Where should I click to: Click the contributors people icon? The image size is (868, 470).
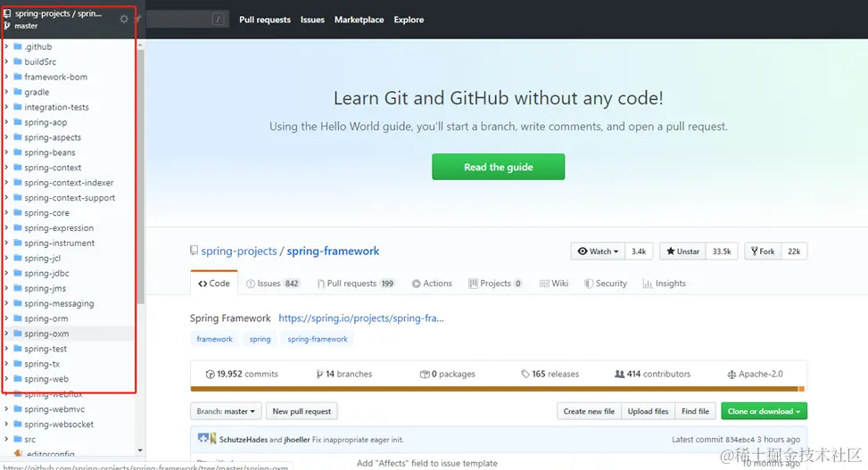pos(619,375)
